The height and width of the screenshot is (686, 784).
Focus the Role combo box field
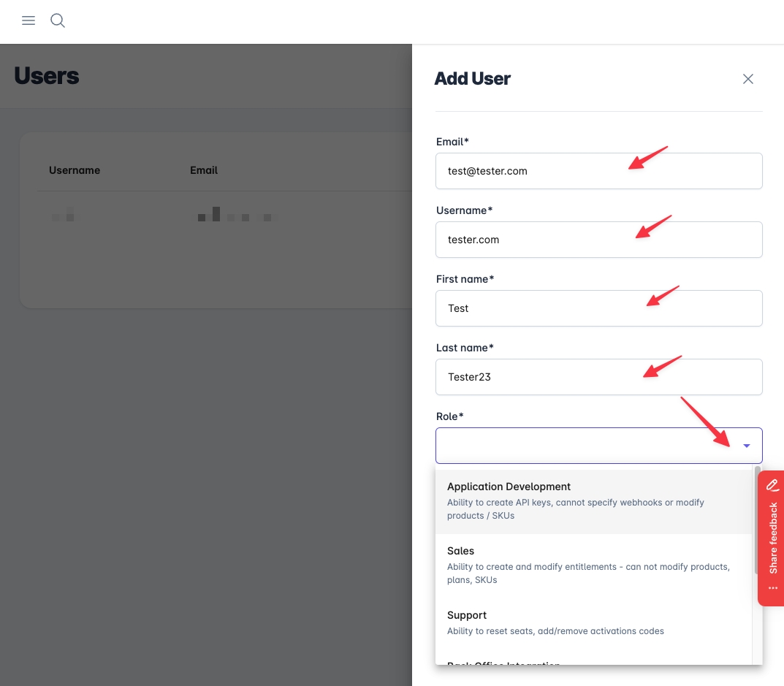[585, 446]
